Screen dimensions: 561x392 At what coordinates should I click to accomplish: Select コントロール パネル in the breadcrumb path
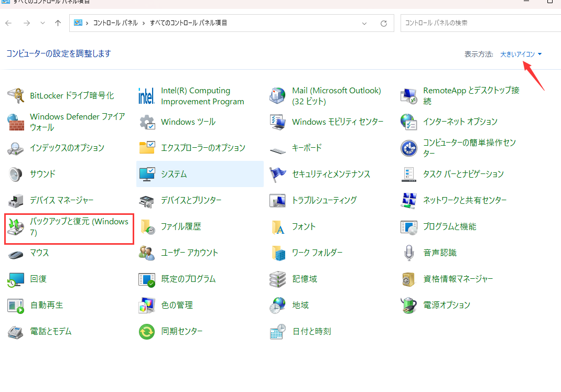coord(115,23)
